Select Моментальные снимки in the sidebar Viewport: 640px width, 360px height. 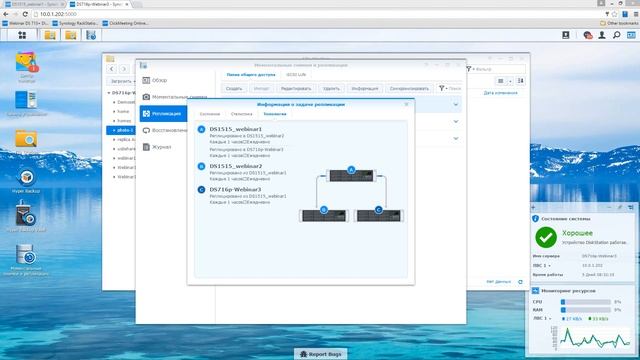[175, 97]
